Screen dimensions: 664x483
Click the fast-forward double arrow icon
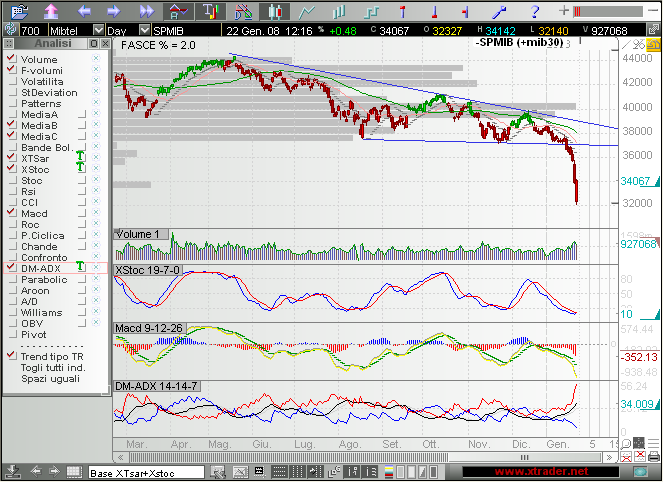tap(147, 10)
